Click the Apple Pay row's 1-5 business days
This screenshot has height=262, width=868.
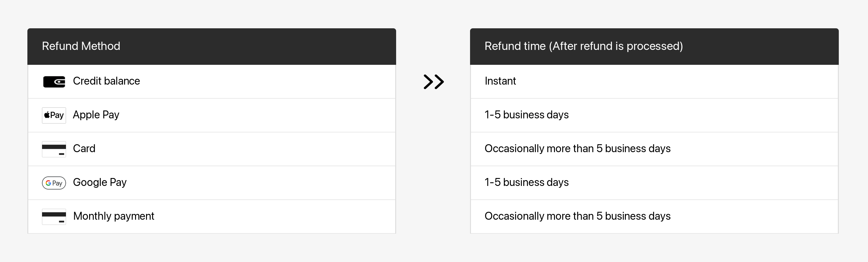point(526,115)
